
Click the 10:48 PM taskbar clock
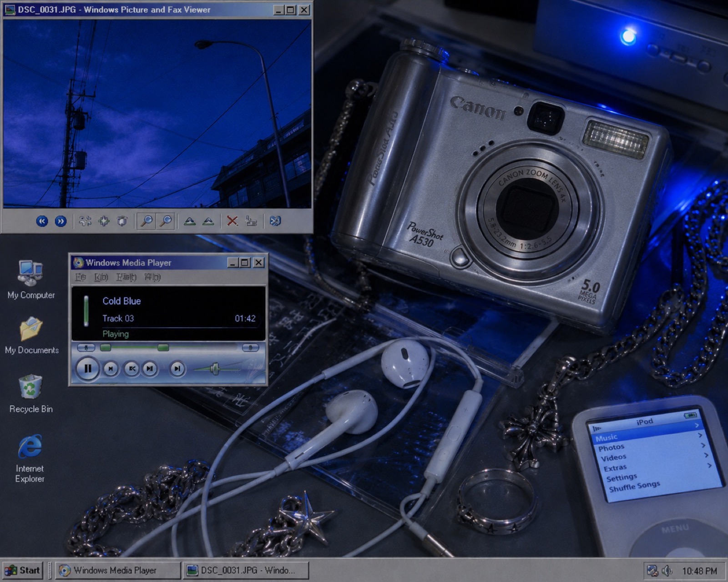(699, 571)
